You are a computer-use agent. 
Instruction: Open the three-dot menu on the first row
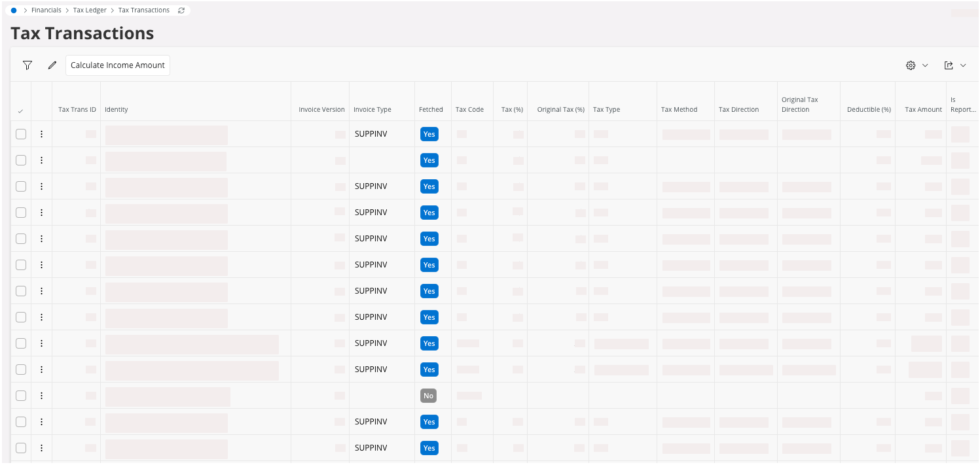point(41,134)
